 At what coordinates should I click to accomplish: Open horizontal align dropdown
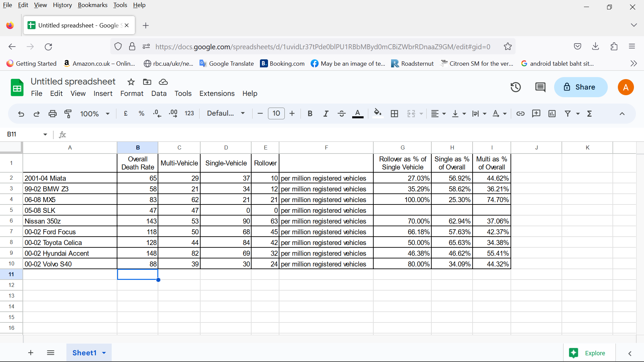tap(438, 114)
